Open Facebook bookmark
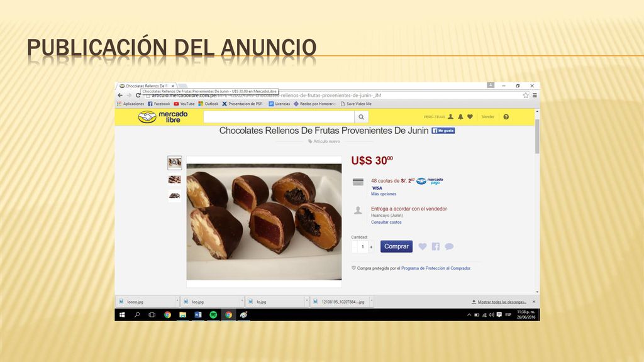The height and width of the screenshot is (362, 644). [x=159, y=104]
